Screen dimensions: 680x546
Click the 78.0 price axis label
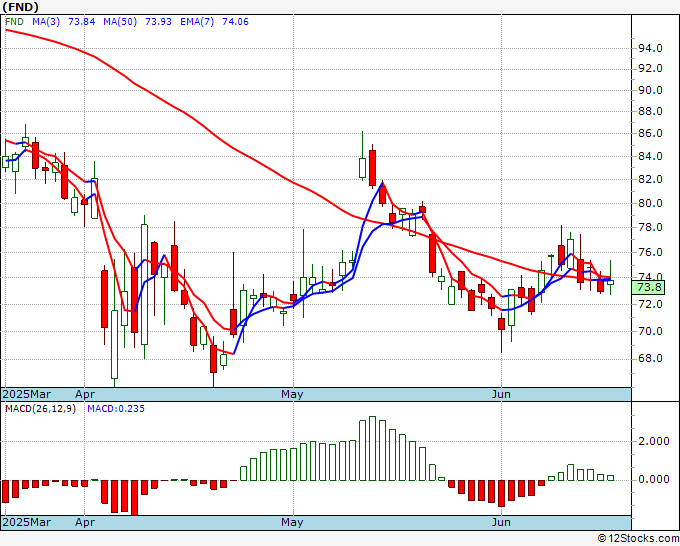650,227
